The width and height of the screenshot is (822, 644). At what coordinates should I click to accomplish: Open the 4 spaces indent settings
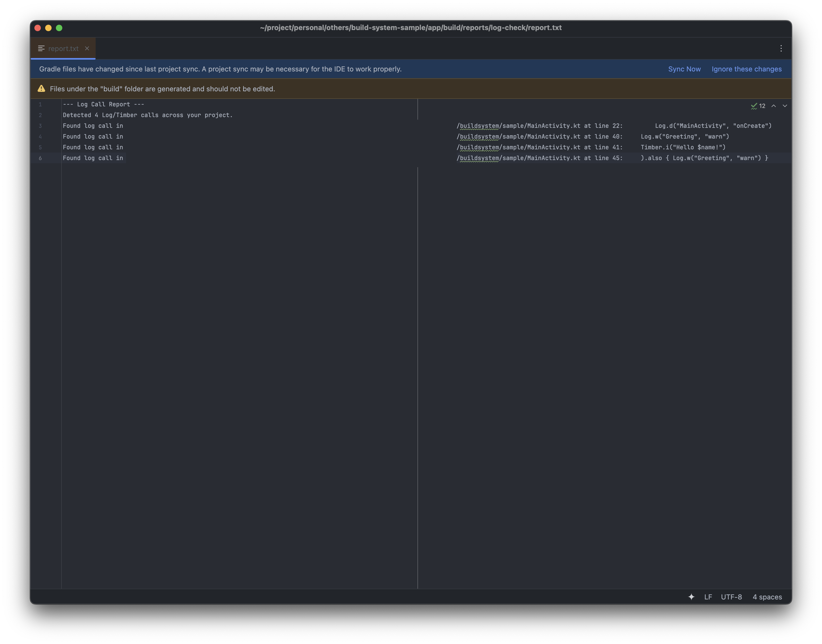[767, 597]
